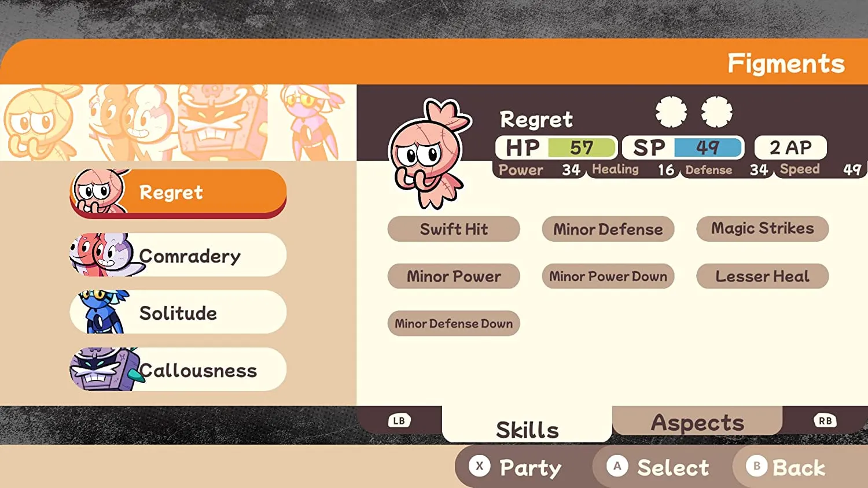The width and height of the screenshot is (868, 488).
Task: Select the Solitude figment
Action: 178,312
